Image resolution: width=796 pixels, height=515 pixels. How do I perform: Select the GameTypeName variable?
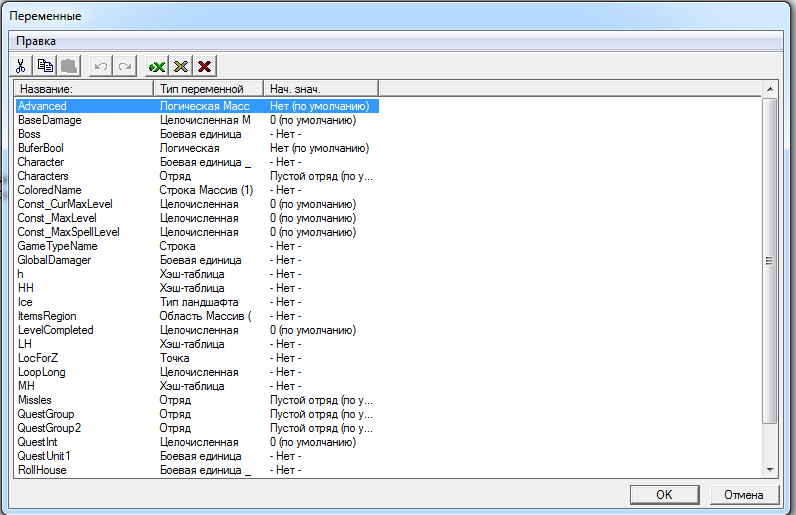click(x=57, y=246)
